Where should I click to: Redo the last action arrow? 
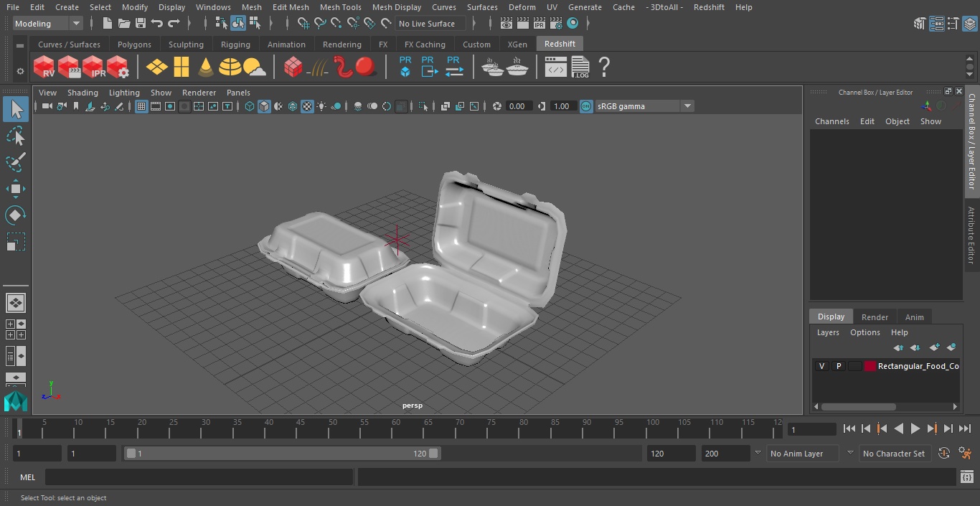click(174, 24)
